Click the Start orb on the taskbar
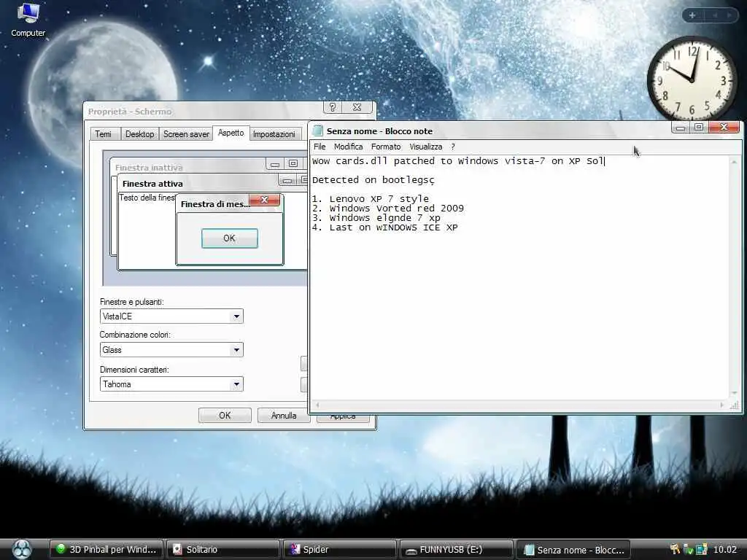The height and width of the screenshot is (560, 747). coord(21,549)
